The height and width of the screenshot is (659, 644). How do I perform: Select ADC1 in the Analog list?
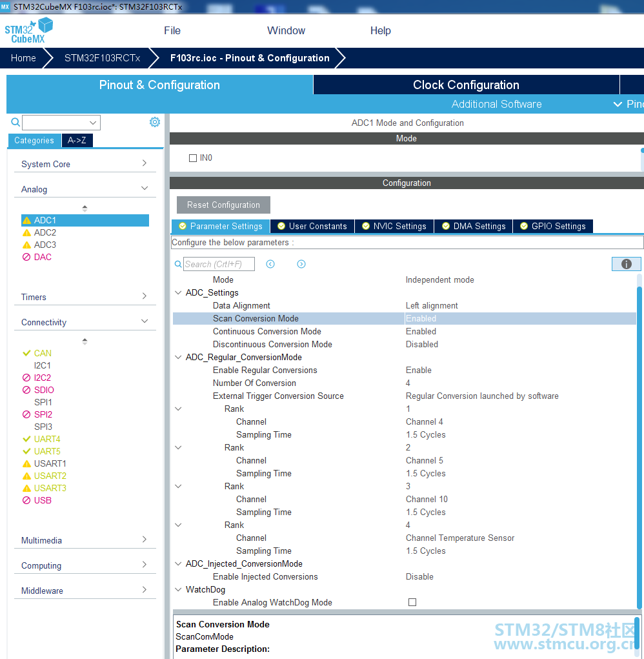click(x=85, y=220)
